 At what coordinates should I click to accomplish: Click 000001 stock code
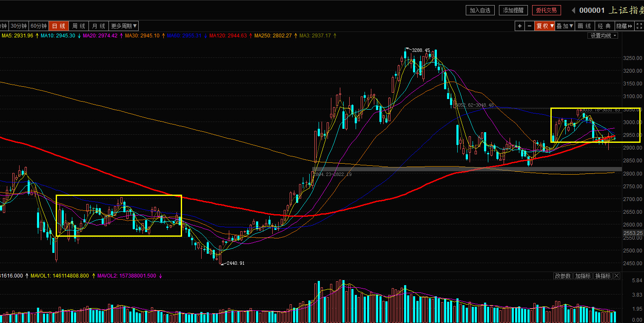click(x=592, y=11)
